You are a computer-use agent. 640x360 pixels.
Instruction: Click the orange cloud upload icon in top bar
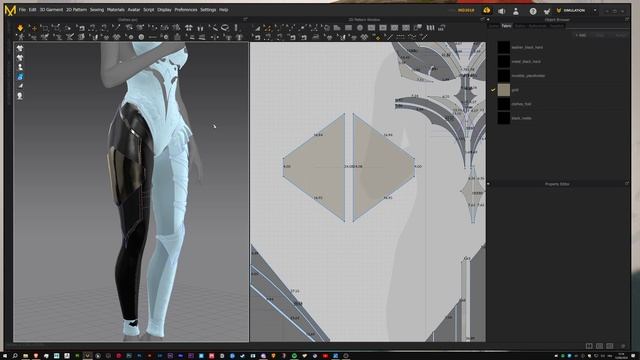click(x=487, y=11)
